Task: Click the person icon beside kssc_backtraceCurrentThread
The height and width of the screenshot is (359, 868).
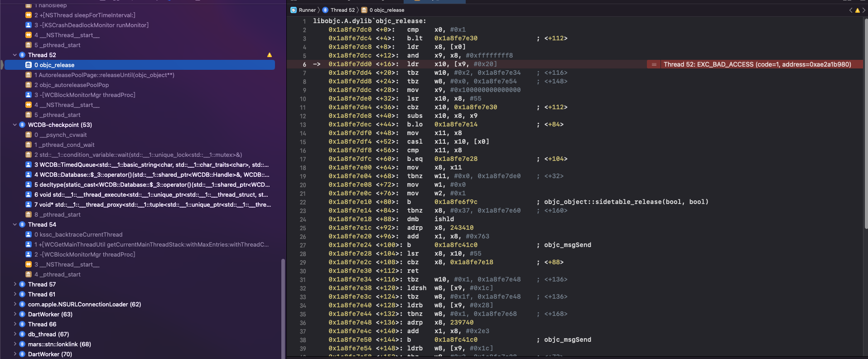Action: tap(29, 234)
